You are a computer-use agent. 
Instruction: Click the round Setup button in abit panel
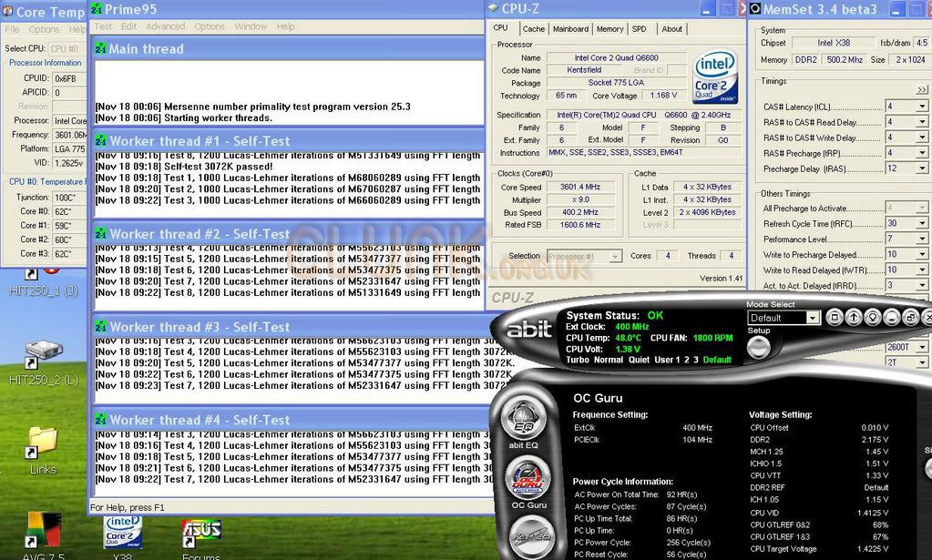pos(758,347)
